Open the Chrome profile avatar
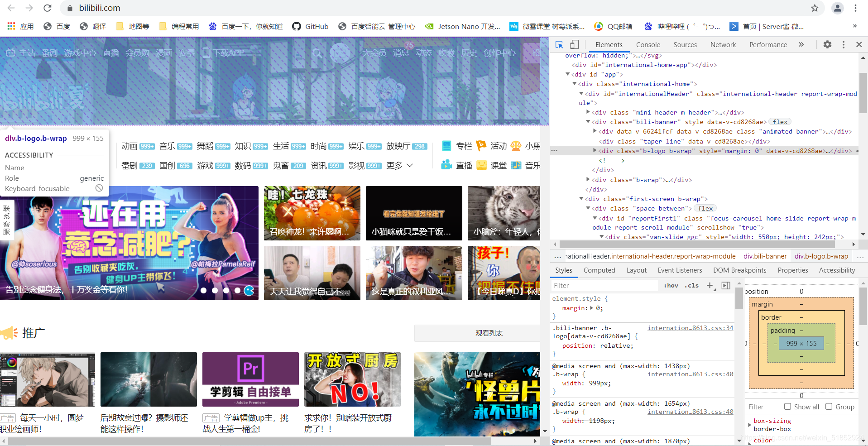This screenshot has width=868, height=446. click(838, 8)
